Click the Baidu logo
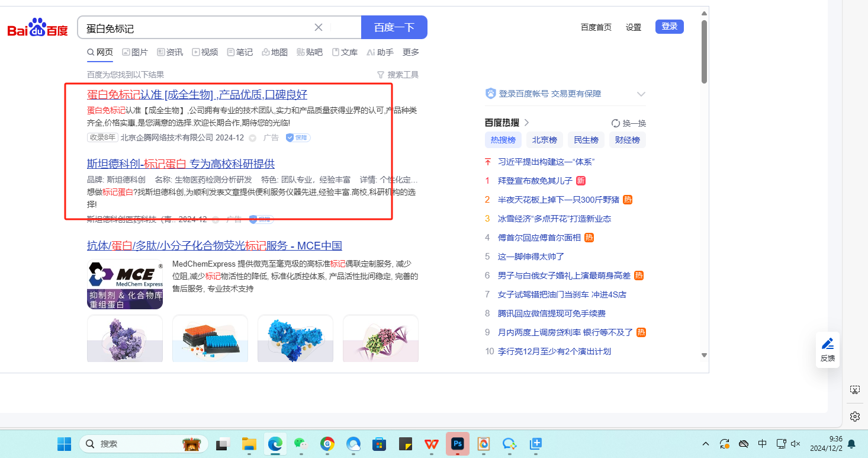The width and height of the screenshot is (868, 458). pyautogui.click(x=37, y=28)
